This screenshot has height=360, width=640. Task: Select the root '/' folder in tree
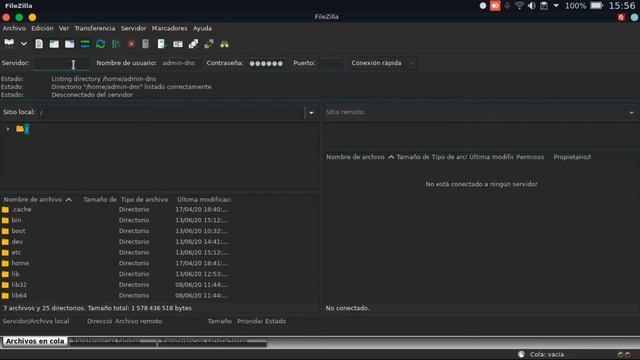point(27,129)
